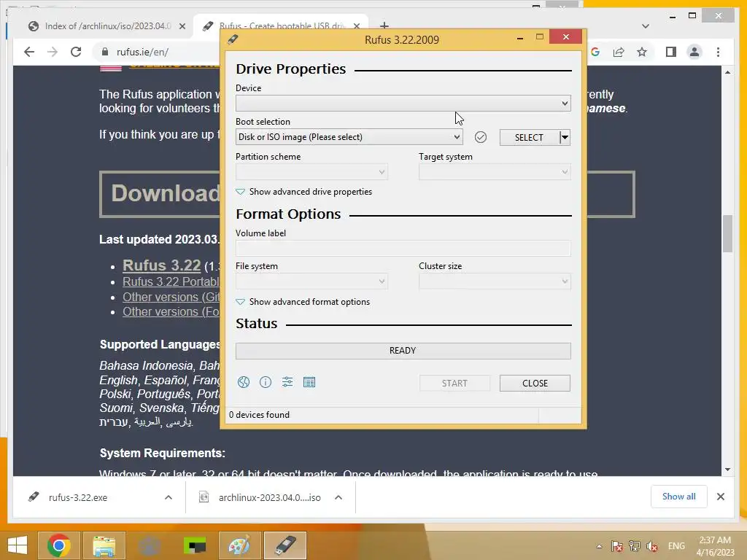The image size is (747, 560).
Task: Open Chrome profile avatar
Action: tap(694, 52)
